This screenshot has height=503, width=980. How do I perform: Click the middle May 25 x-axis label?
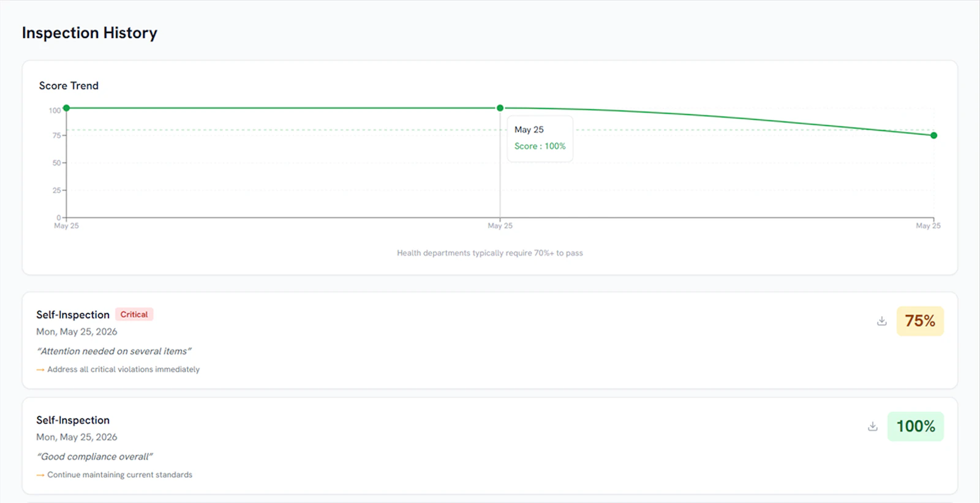(500, 225)
